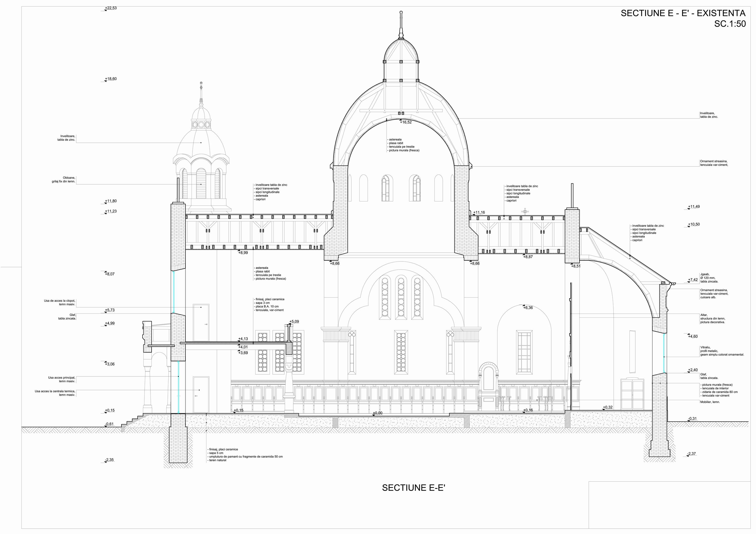The image size is (756, 534).
Task: Click the +5,09 balcony elevation marker
Action: point(294,322)
